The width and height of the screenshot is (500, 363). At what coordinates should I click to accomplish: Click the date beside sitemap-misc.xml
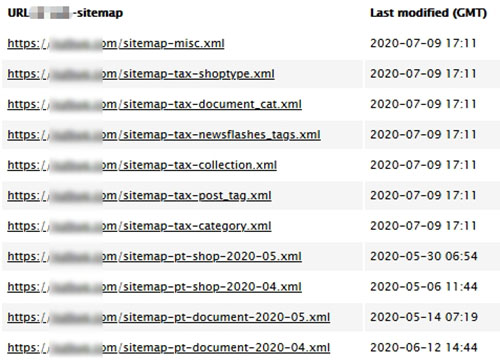[x=423, y=43]
